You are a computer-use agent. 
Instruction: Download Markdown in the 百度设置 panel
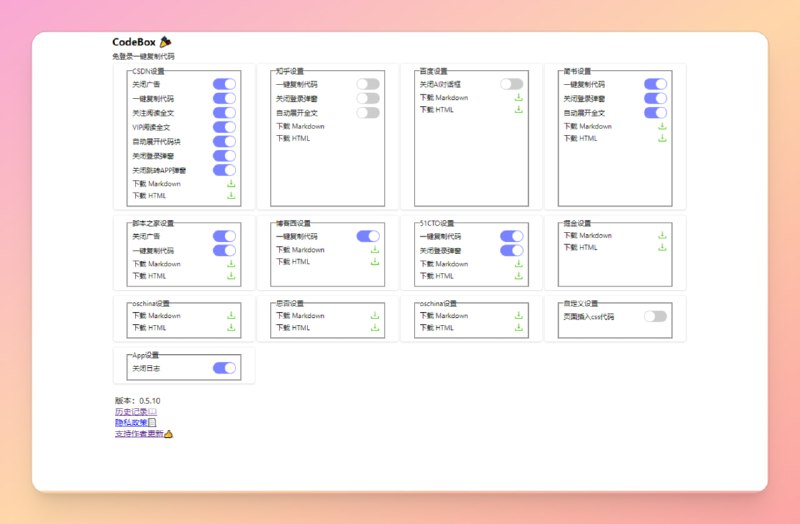point(518,98)
